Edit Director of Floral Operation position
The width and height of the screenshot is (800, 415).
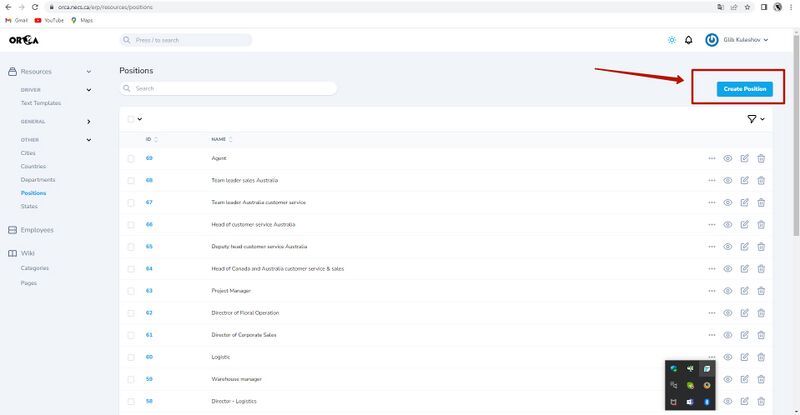[744, 313]
